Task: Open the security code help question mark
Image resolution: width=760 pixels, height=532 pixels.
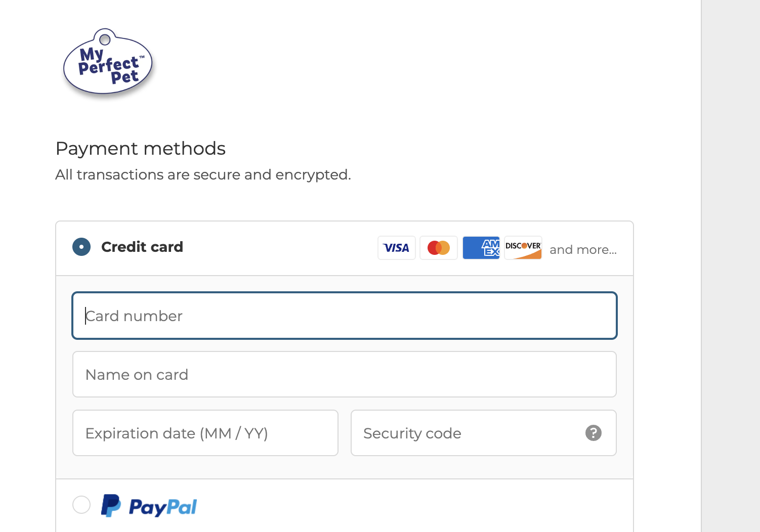Action: click(594, 433)
